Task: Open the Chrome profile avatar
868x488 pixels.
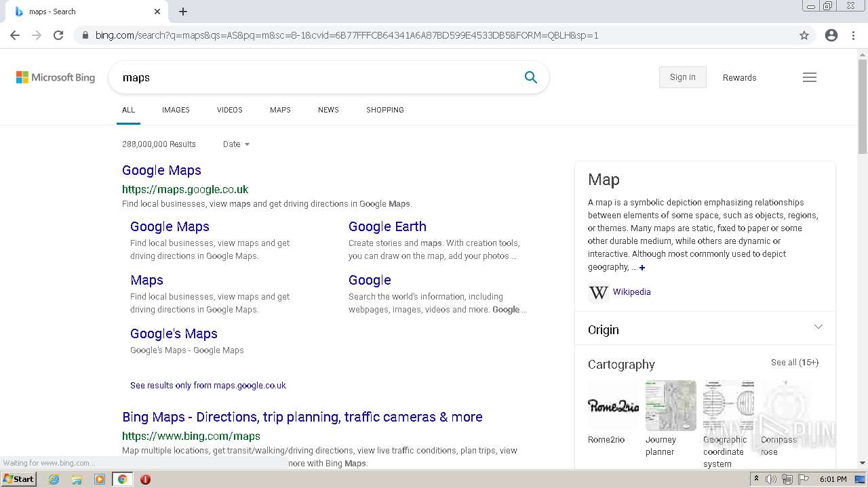Action: tap(831, 35)
